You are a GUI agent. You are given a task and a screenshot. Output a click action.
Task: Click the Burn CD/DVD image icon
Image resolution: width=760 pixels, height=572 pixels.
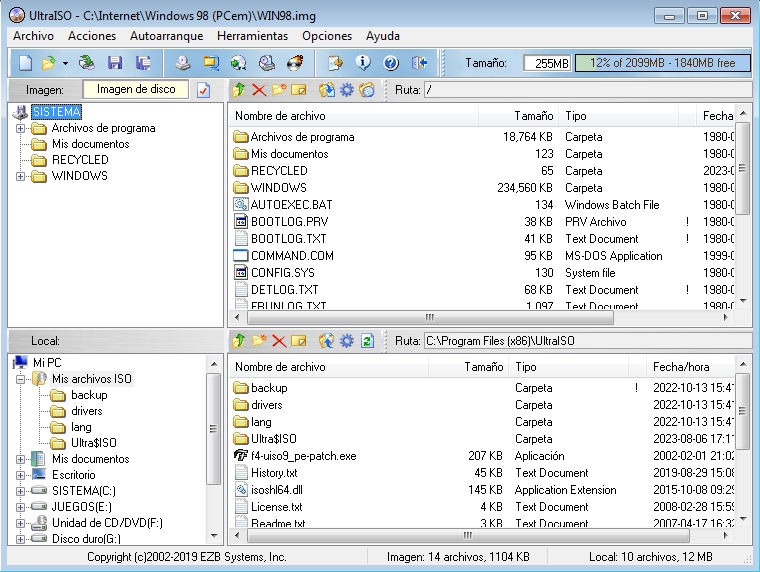(x=295, y=63)
